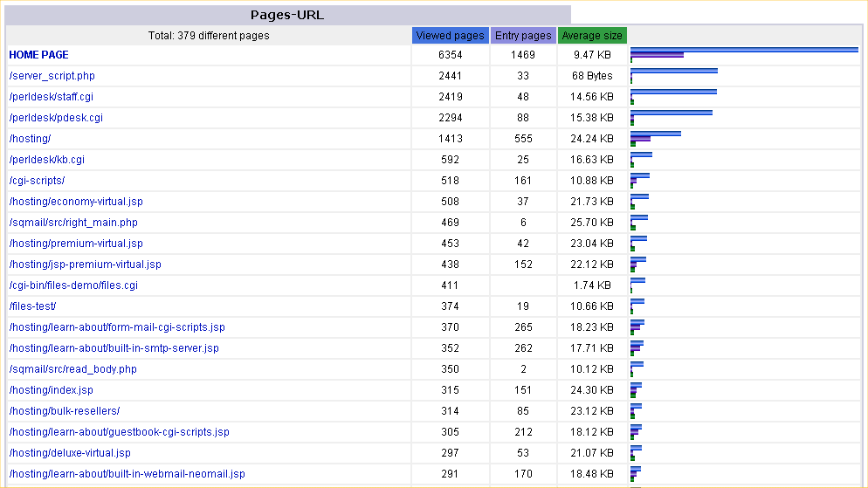Click the Viewed pages column header
The height and width of the screenshot is (488, 868).
[x=450, y=36]
